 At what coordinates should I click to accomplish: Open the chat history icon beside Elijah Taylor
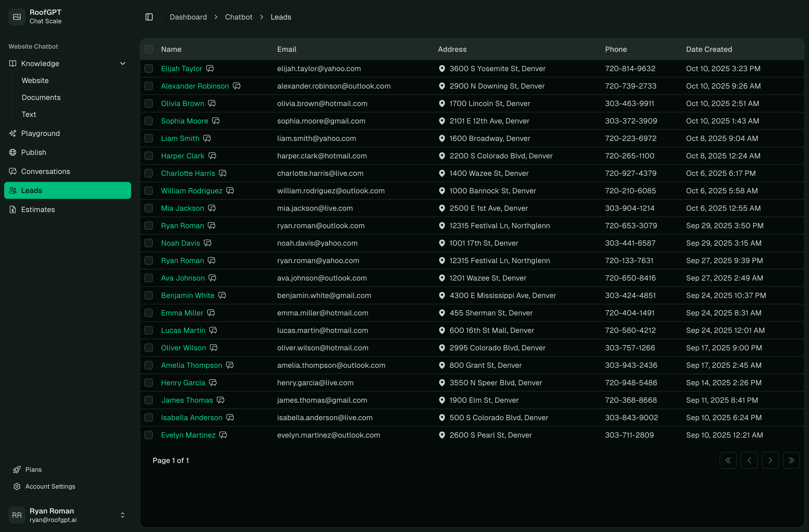pos(210,68)
